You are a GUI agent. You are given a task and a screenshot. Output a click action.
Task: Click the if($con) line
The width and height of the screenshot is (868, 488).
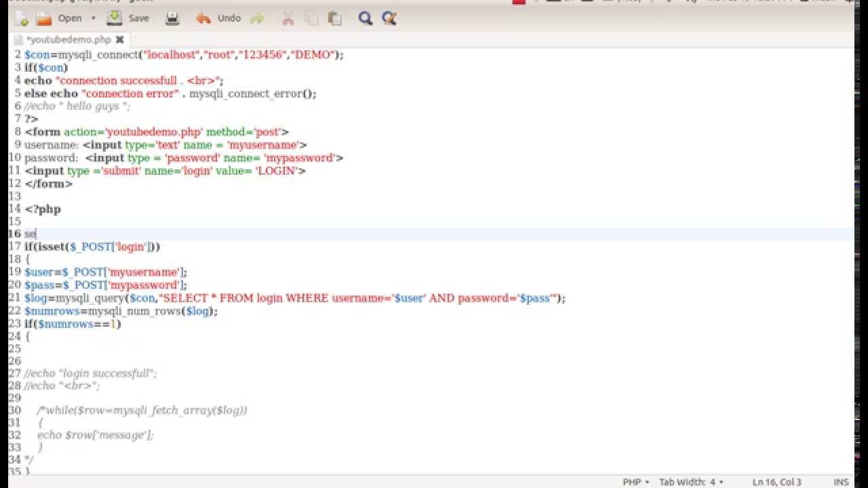(46, 68)
